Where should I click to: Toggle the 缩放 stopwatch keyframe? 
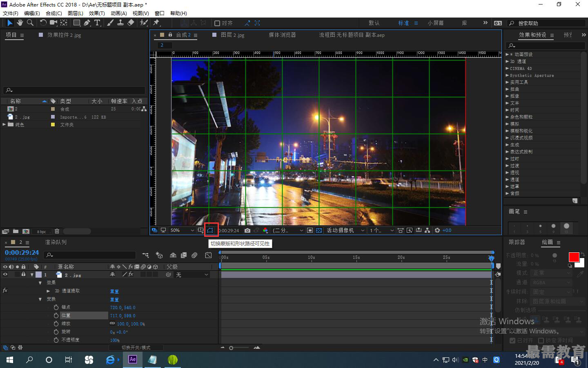pos(56,323)
